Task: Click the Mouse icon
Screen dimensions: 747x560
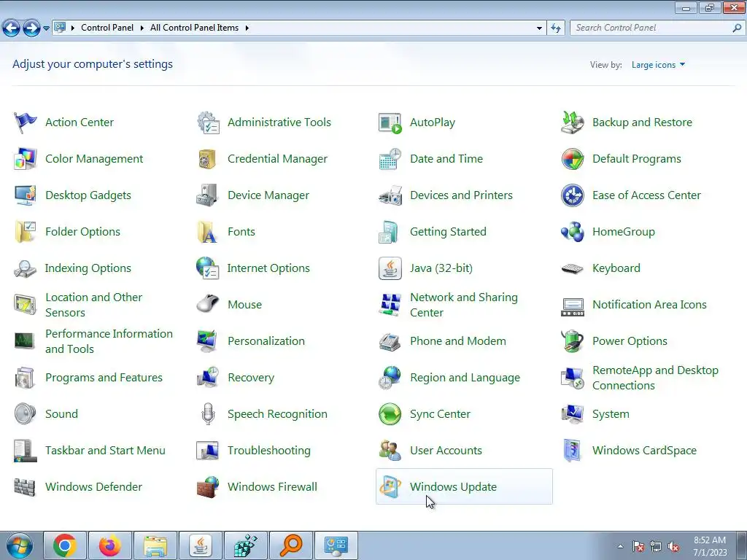Action: pos(207,305)
